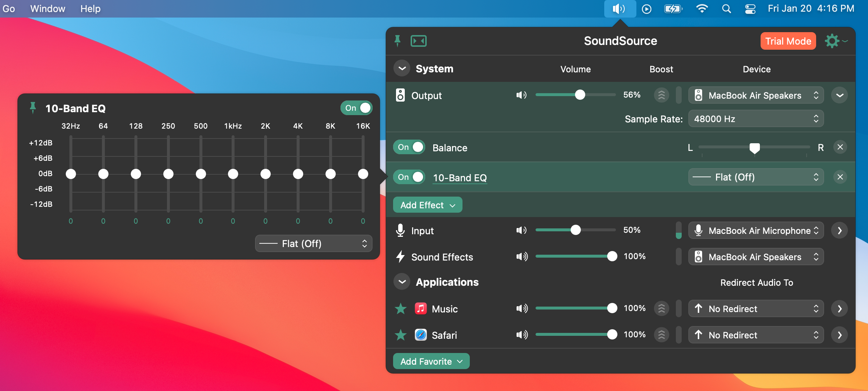Expand the Music row effects
Viewport: 868px width, 391px height.
point(840,308)
